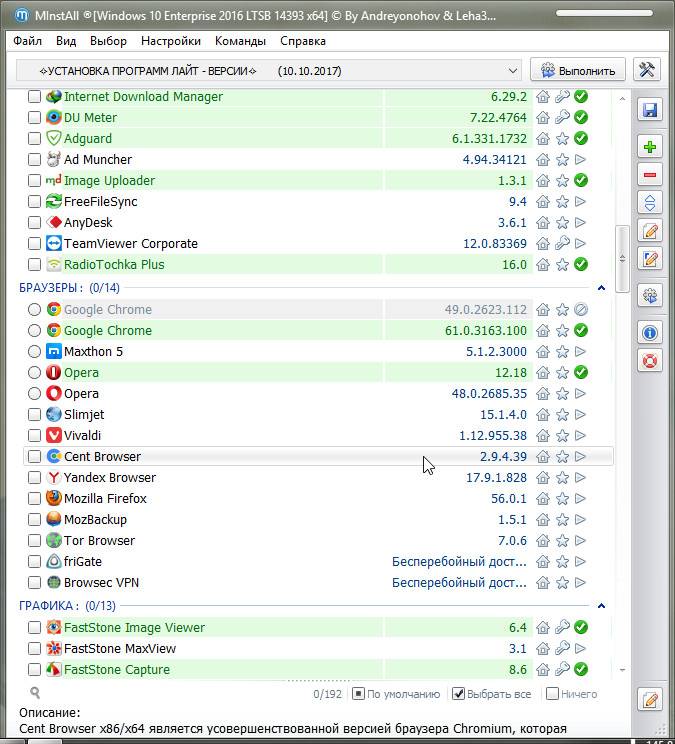675x744 pixels.
Task: Check the FreeFileSync checkbox
Action: [34, 202]
